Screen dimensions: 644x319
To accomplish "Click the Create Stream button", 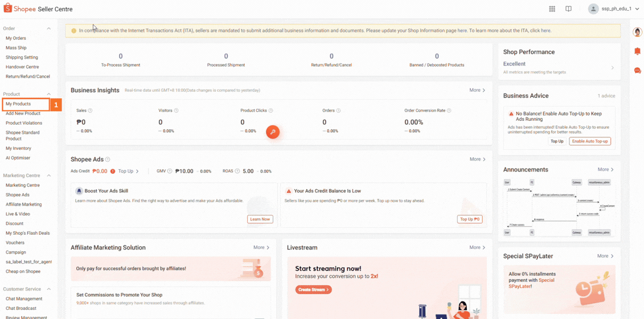I will 313,289.
